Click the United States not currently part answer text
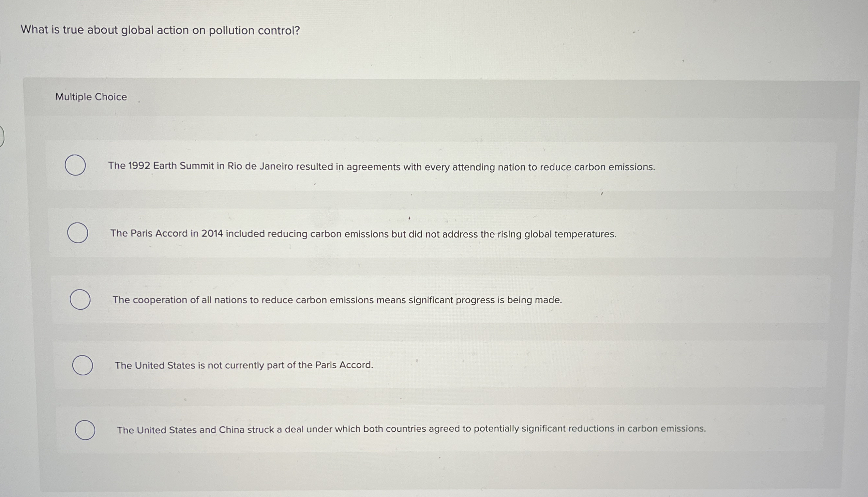The height and width of the screenshot is (497, 868). (244, 365)
